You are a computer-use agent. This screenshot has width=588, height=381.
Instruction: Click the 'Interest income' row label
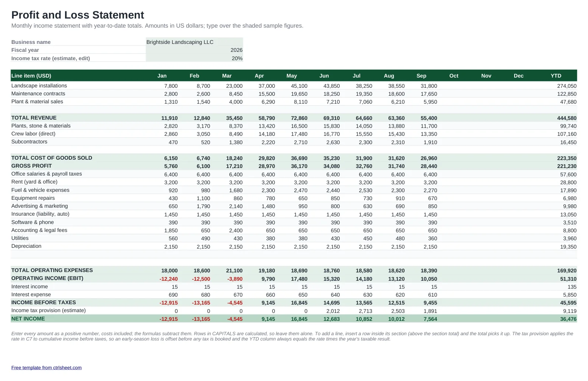pos(30,286)
